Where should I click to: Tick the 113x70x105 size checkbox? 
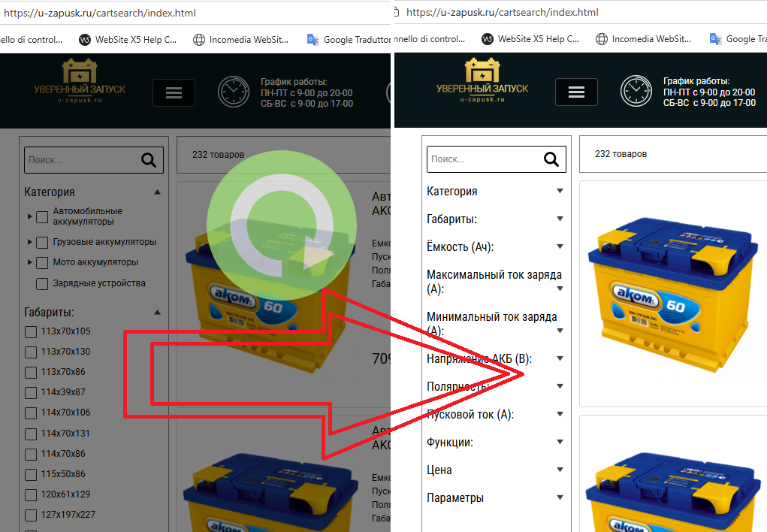tap(31, 332)
